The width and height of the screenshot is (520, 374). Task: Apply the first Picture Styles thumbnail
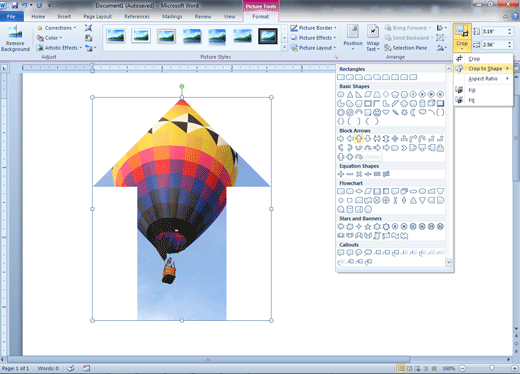(116, 36)
